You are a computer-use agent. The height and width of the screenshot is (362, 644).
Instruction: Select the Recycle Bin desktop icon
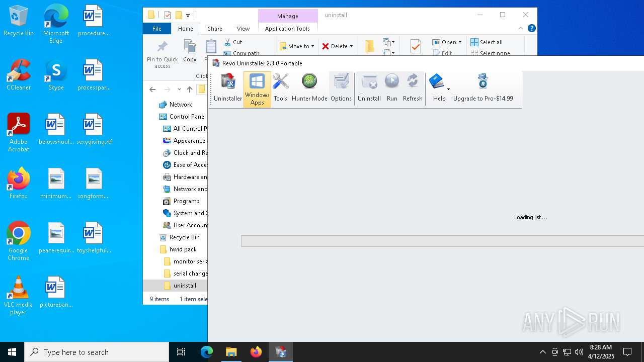[19, 21]
